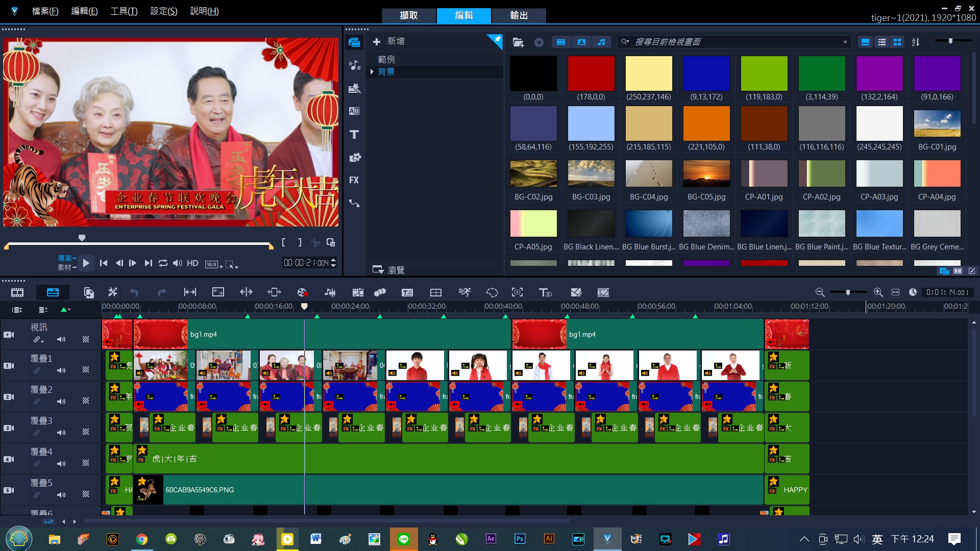980x551 pixels.
Task: Switch to Timeline view icon
Action: pyautogui.click(x=53, y=292)
